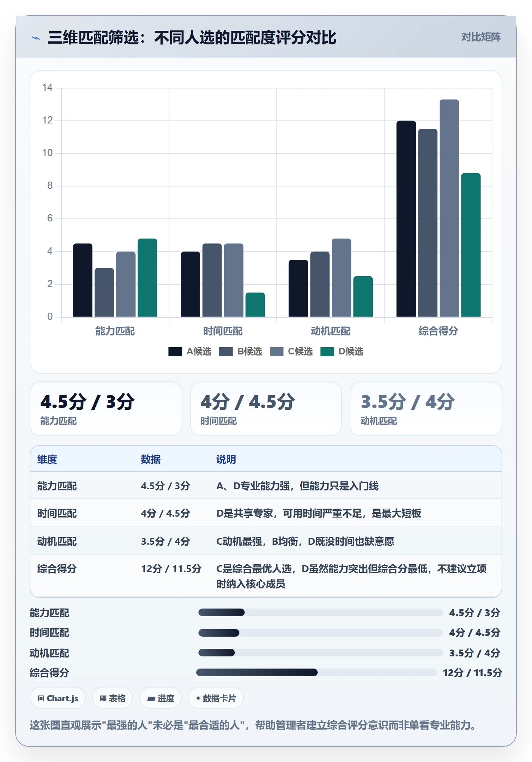Viewport: 532px width, 762px height.
Task: Click the 时间匹配 chart x-axis label
Action: pyautogui.click(x=223, y=331)
